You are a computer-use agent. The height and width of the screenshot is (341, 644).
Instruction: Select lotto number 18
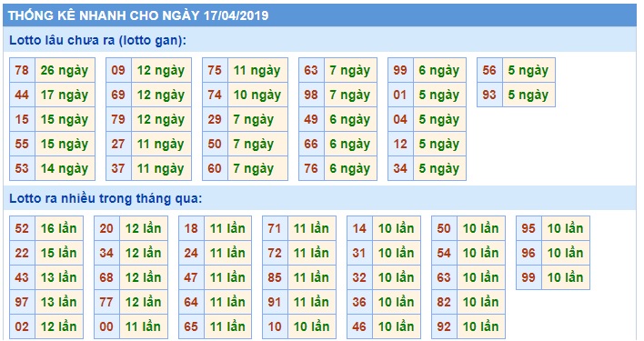pyautogui.click(x=191, y=228)
